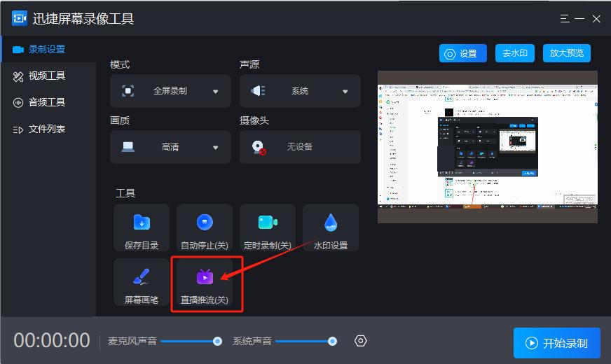
Task: Open the 屏幕画笔 screen brush tool
Action: coord(142,283)
